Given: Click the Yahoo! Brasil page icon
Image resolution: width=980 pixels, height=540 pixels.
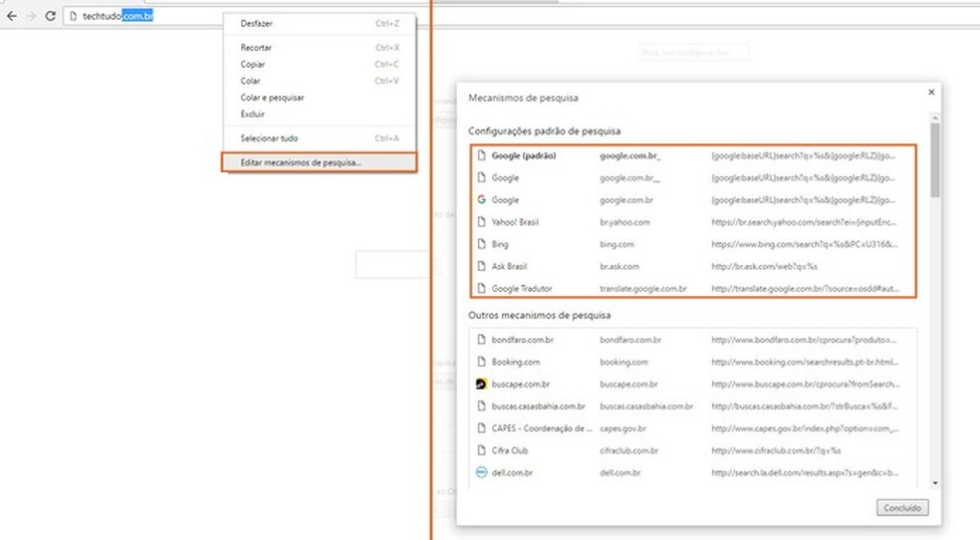Looking at the screenshot, I should [x=481, y=222].
